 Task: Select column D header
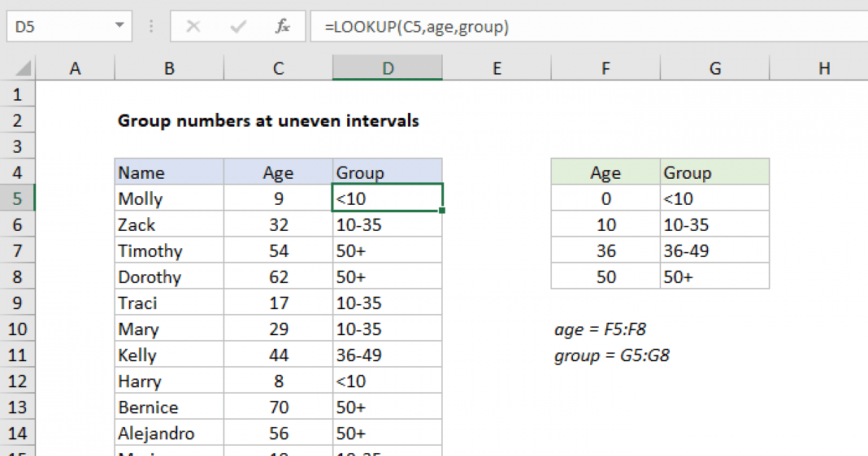point(388,69)
